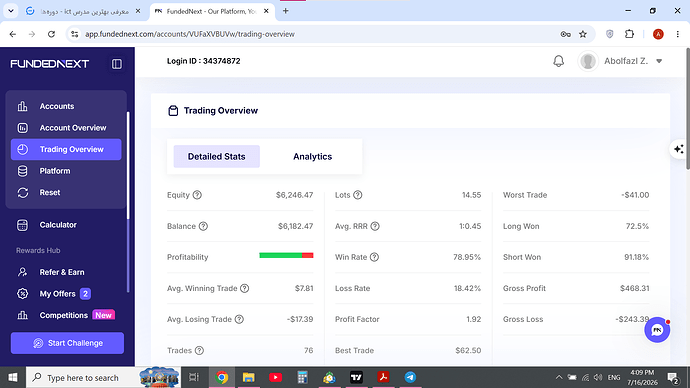Collapse the sidebar panel icon

tap(117, 64)
